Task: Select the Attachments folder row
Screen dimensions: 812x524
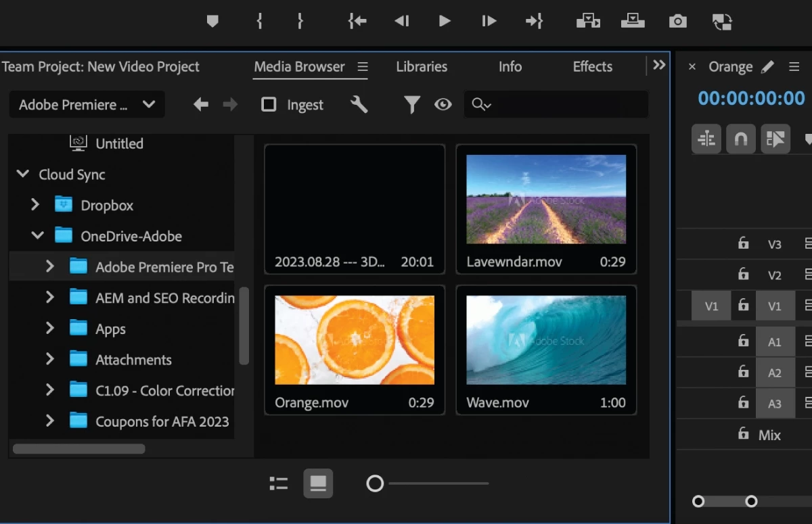Action: (x=122, y=360)
